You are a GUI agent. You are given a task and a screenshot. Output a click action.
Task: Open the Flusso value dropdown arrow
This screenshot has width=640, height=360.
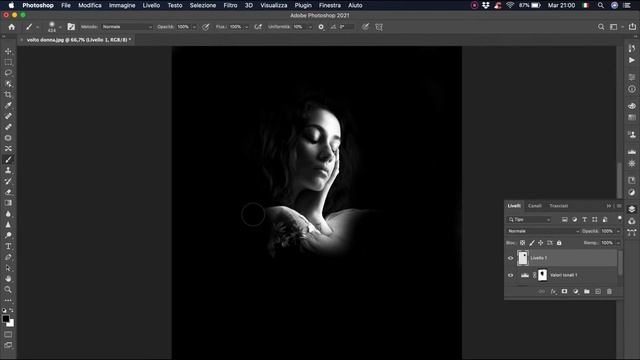click(x=247, y=27)
